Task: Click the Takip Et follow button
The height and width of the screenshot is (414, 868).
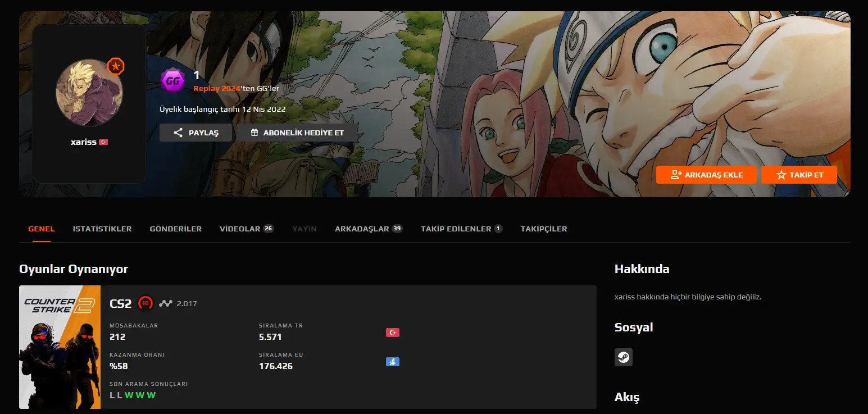Action: (x=799, y=175)
